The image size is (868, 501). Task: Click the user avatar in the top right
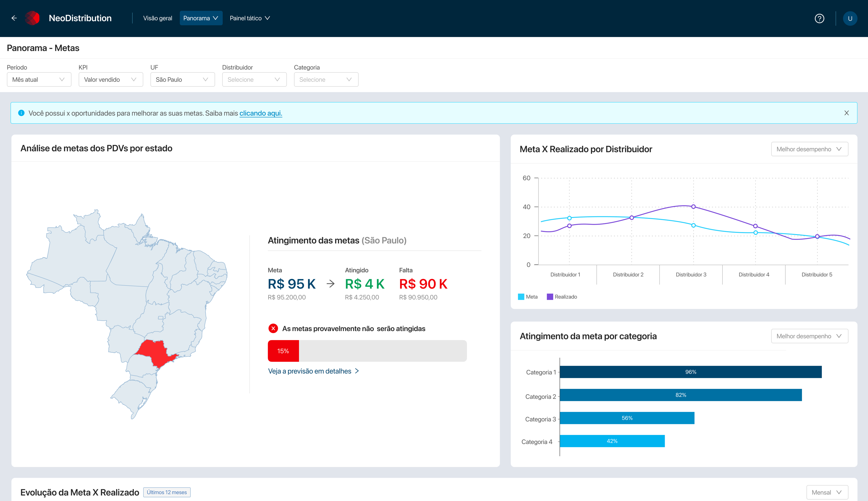(850, 18)
